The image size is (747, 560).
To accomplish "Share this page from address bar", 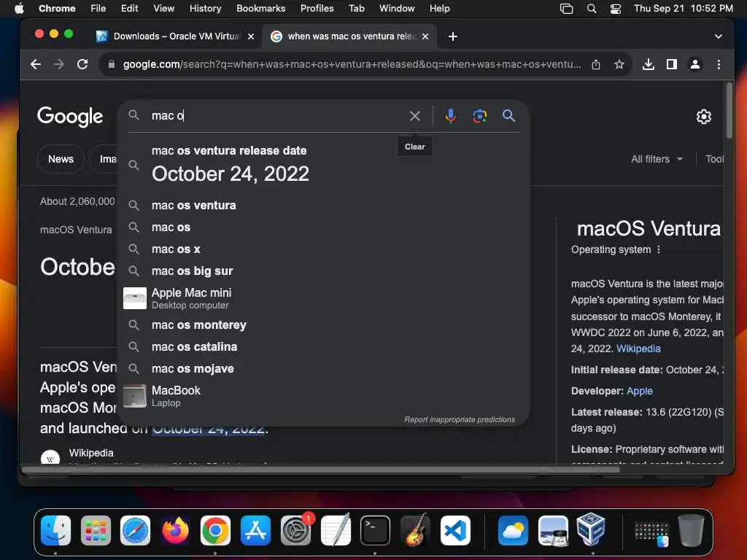I will (x=596, y=64).
